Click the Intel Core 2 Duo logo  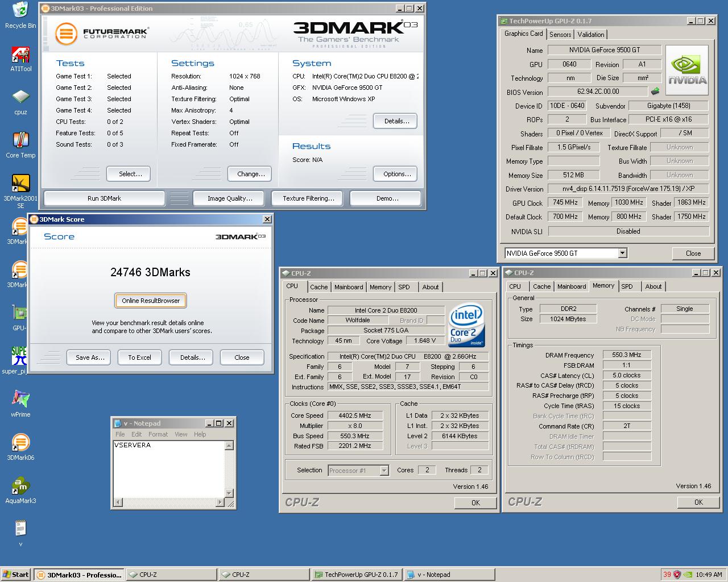(x=466, y=325)
